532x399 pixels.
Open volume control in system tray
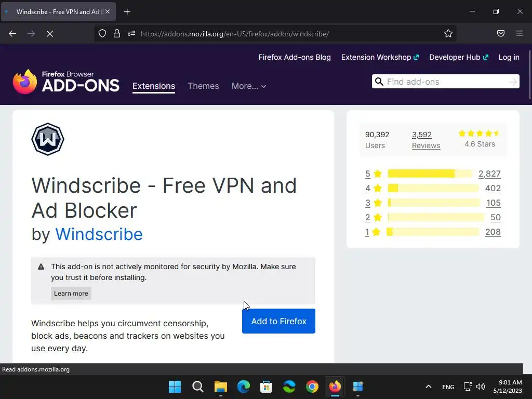click(481, 387)
